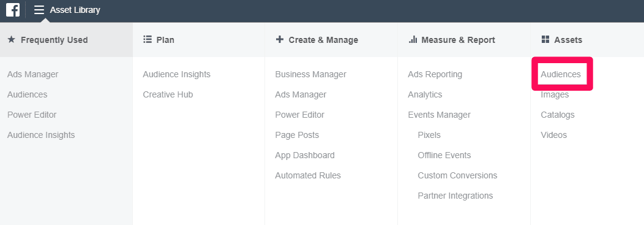Click the Asset Library title
644x225 pixels.
pyautogui.click(x=75, y=10)
